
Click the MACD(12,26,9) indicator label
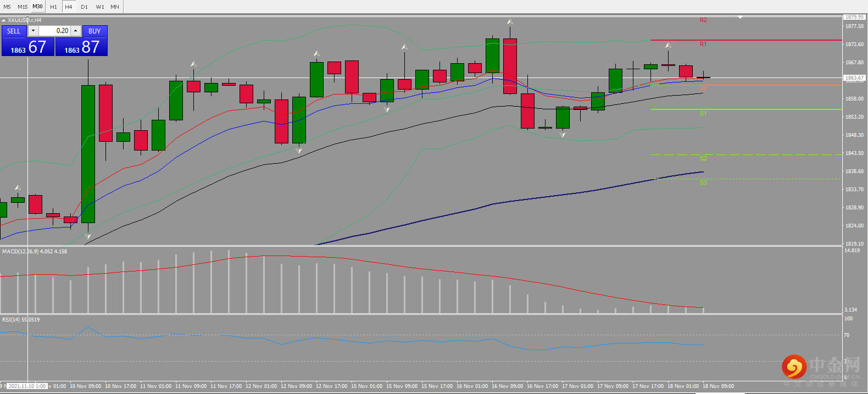35,252
